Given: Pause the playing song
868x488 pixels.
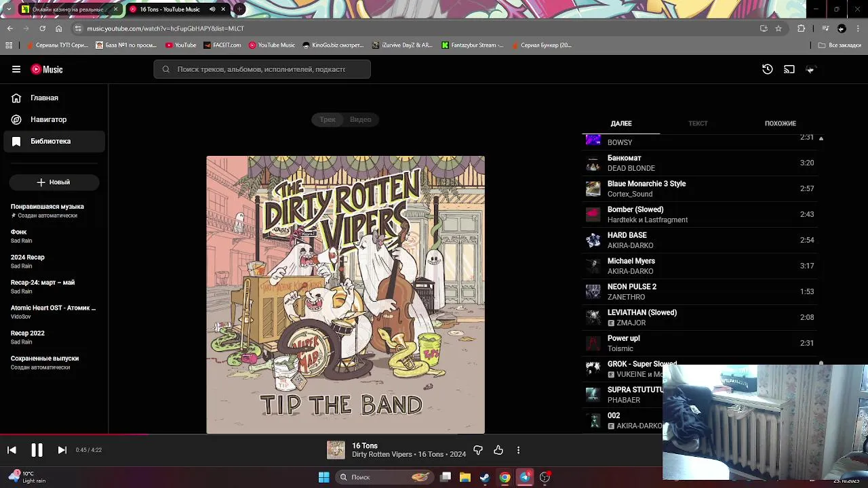Looking at the screenshot, I should click(x=37, y=450).
